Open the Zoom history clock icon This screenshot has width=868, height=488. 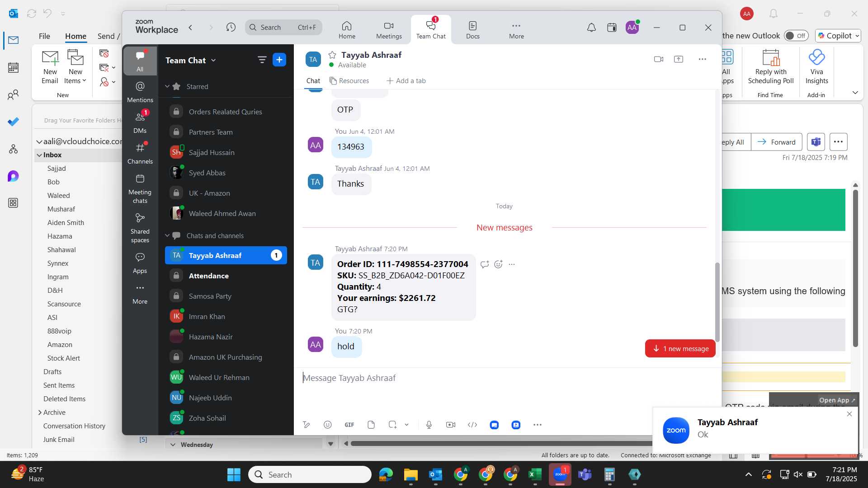pos(231,28)
